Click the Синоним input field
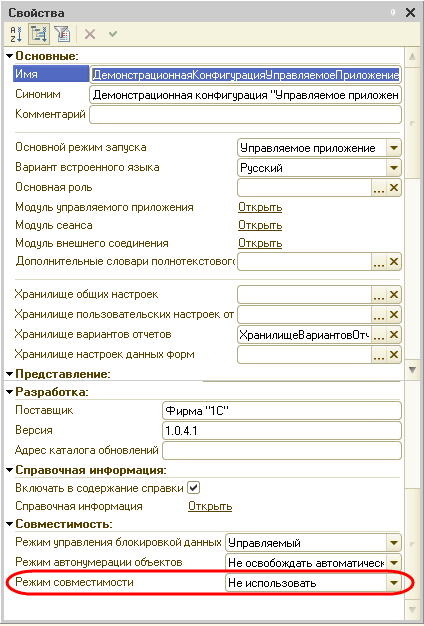The height and width of the screenshot is (626, 424). coord(245,95)
